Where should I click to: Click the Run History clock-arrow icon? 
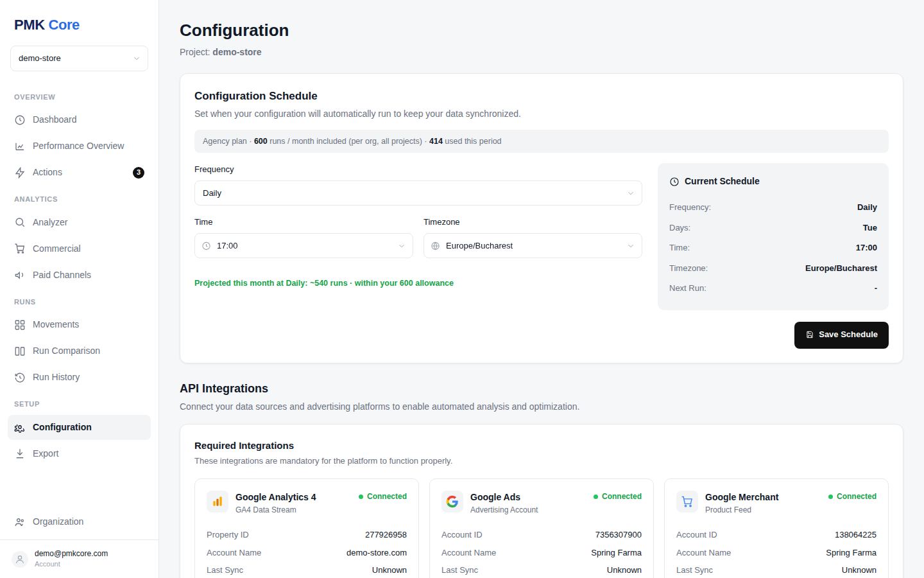(x=20, y=378)
